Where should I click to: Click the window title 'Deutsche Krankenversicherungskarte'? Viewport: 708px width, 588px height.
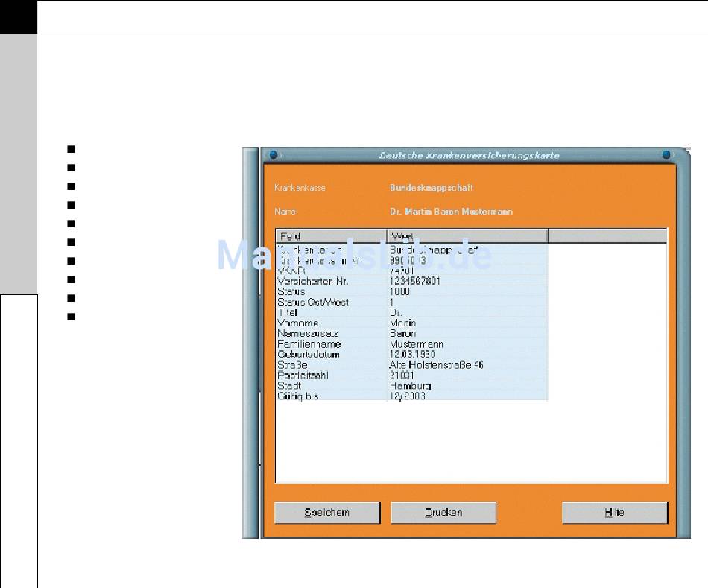point(470,155)
